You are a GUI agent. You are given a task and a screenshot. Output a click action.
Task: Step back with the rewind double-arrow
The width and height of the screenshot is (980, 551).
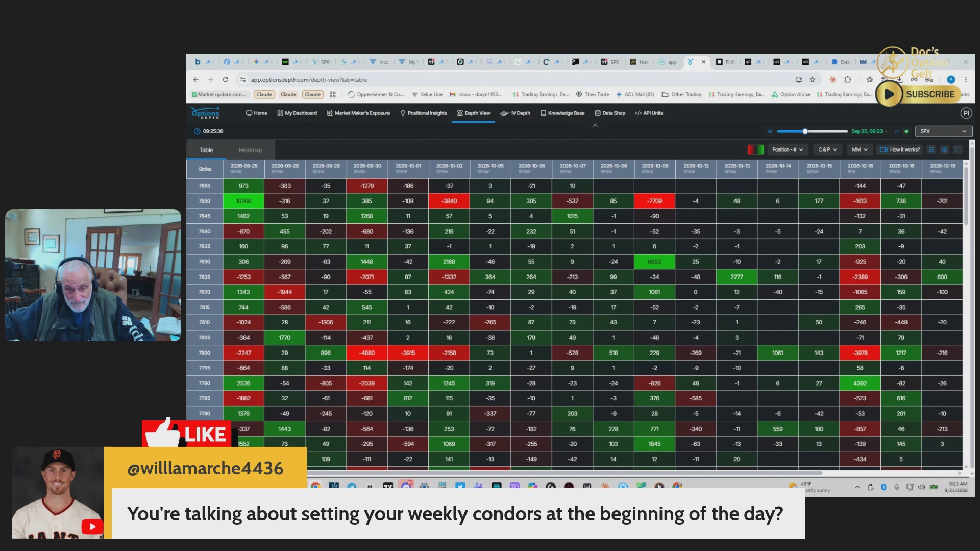point(770,131)
